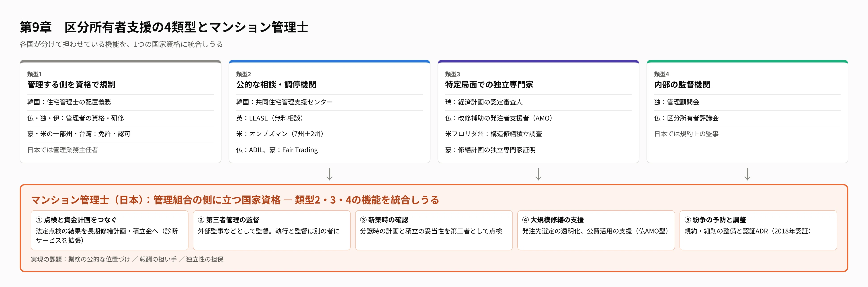Select the heading 内部の監督機関
Screen dimensions: 868x287
click(682, 84)
